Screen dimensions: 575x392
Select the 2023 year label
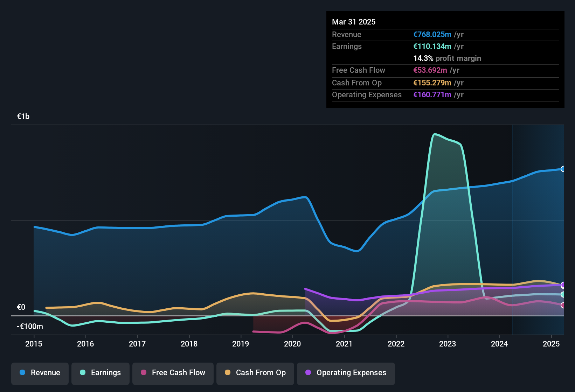(448, 344)
